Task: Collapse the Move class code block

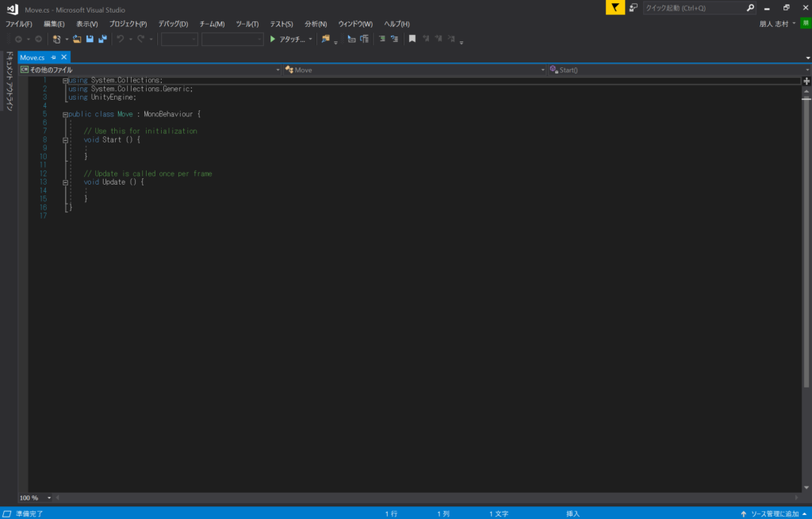Action: (66, 114)
